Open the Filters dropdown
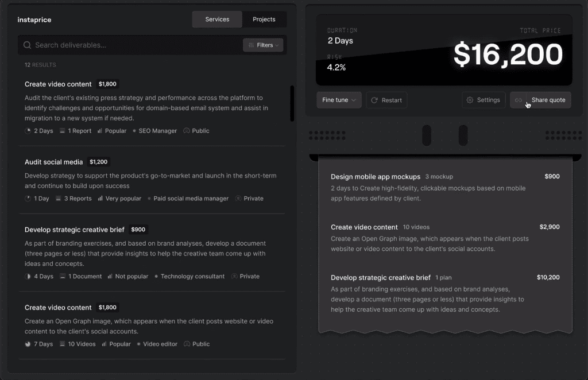This screenshot has height=380, width=588. 263,45
